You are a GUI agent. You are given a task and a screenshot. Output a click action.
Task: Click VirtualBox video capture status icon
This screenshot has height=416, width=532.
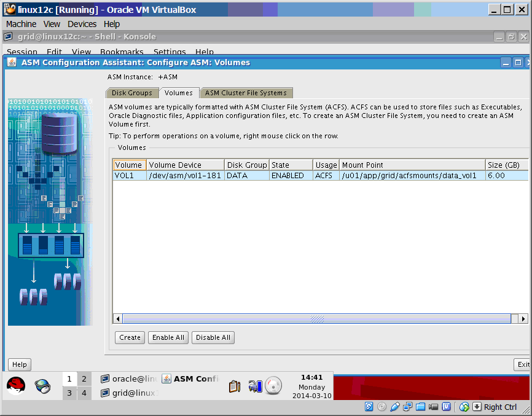pos(433,407)
